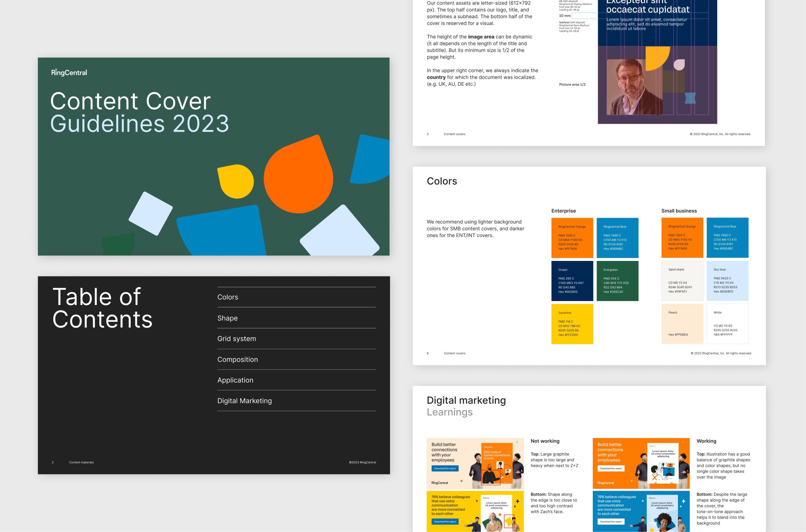
Task: Click the Sunshine yellow swatch
Action: pyautogui.click(x=572, y=324)
